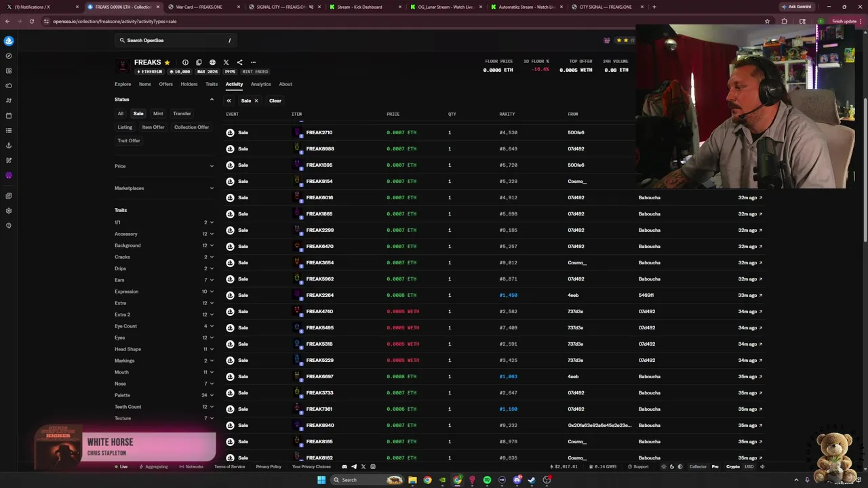Toggle the Listing status filter
Screen dimensions: 868x488
pos(125,127)
